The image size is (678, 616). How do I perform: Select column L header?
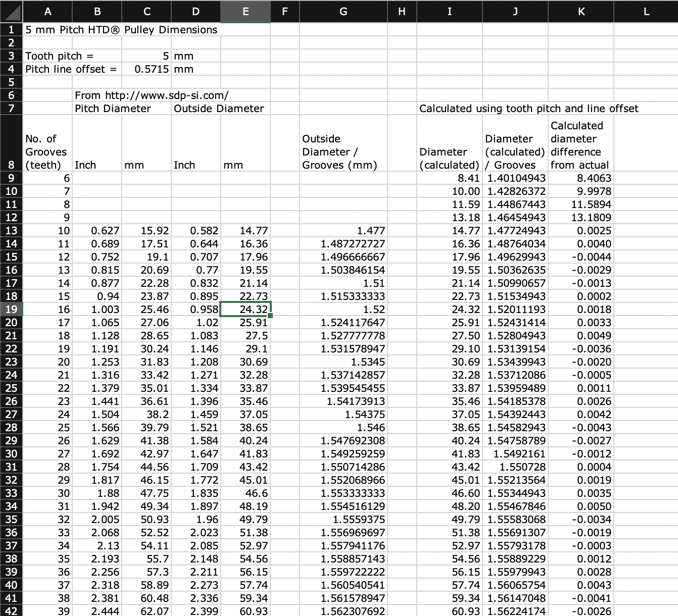646,11
